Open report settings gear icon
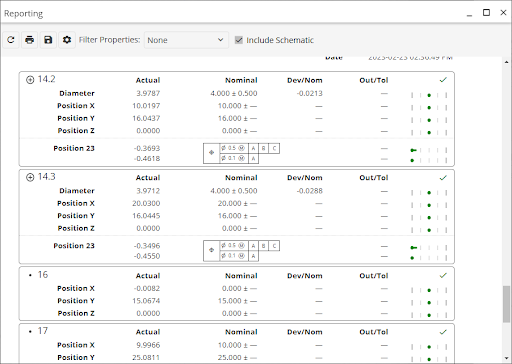 [x=67, y=40]
